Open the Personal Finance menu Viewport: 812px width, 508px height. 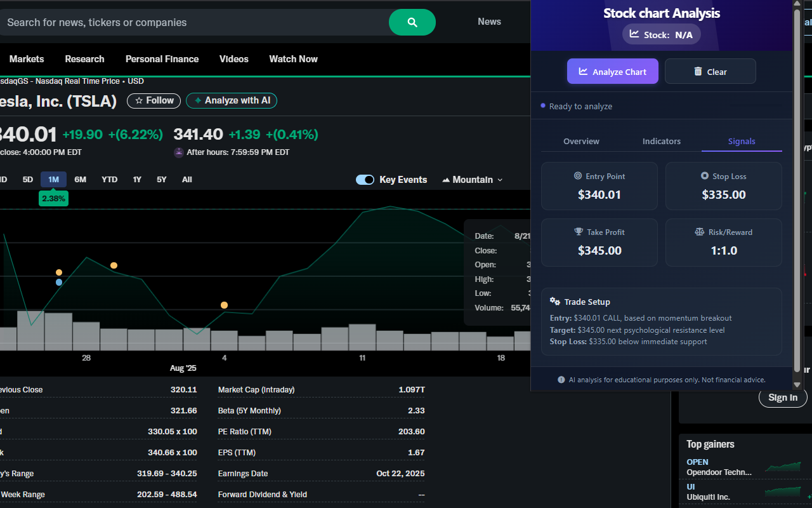pos(162,59)
